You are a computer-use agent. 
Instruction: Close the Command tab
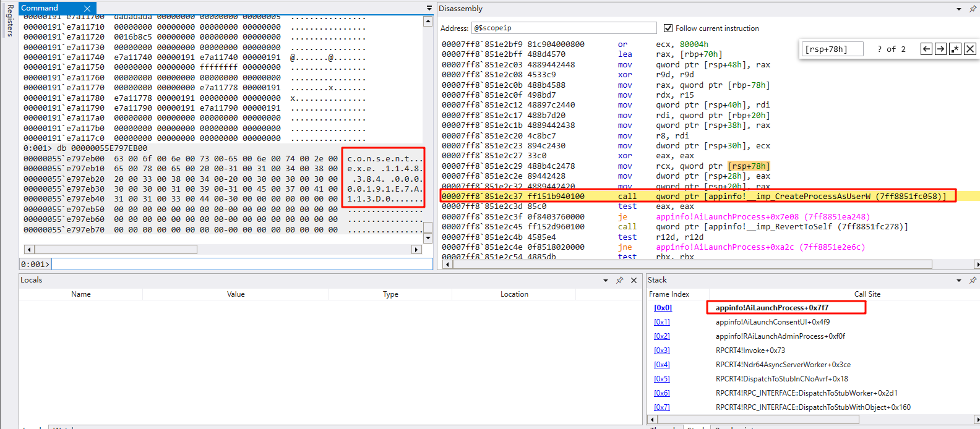coord(87,8)
